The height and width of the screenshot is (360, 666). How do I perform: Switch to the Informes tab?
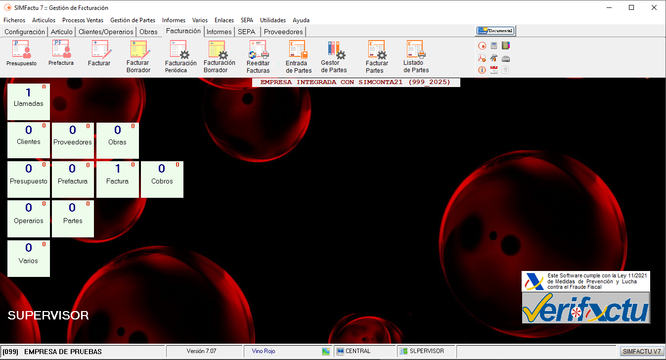pyautogui.click(x=219, y=32)
